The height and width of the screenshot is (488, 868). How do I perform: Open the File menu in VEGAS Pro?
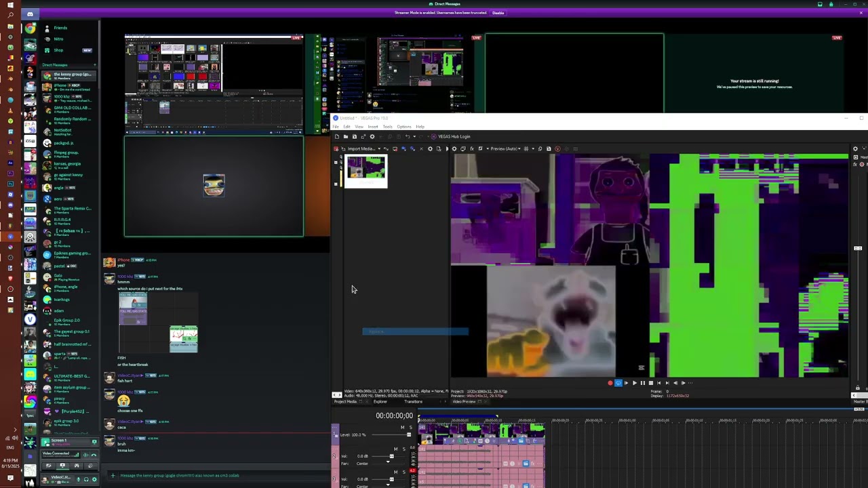point(336,127)
